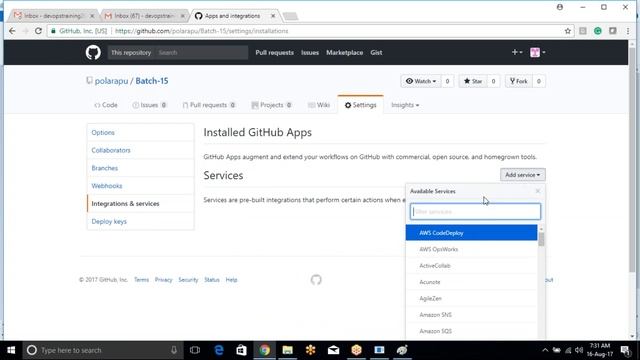
Task: Open Microsoft Store from taskbar
Action: point(242,350)
